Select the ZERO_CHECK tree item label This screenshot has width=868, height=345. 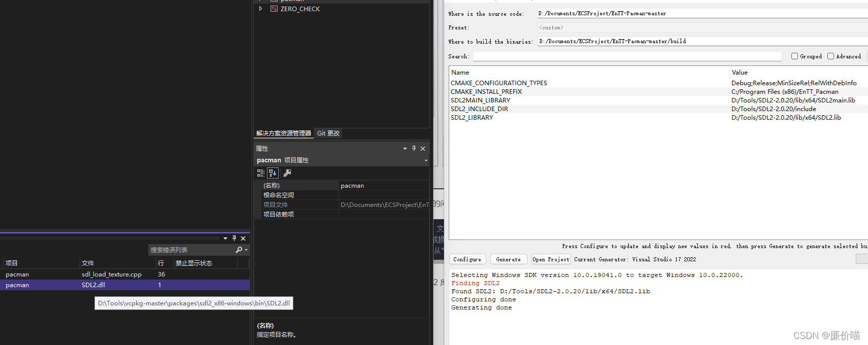tap(300, 9)
